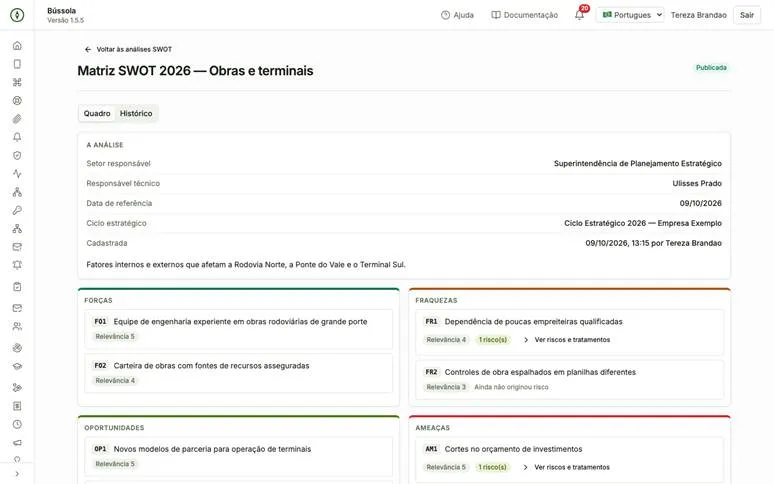The height and width of the screenshot is (484, 774).
Task: Expand the sidebar with the bottom chevron
Action: 17,474
